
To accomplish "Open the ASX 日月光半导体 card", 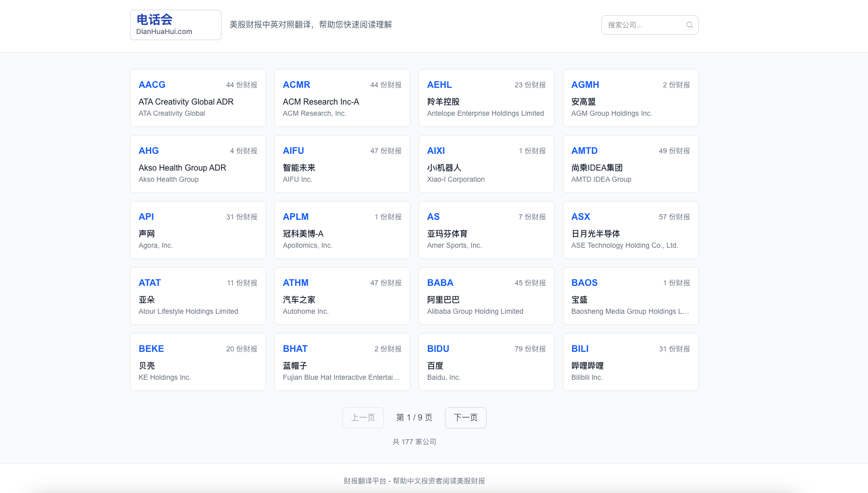I will pyautogui.click(x=630, y=230).
